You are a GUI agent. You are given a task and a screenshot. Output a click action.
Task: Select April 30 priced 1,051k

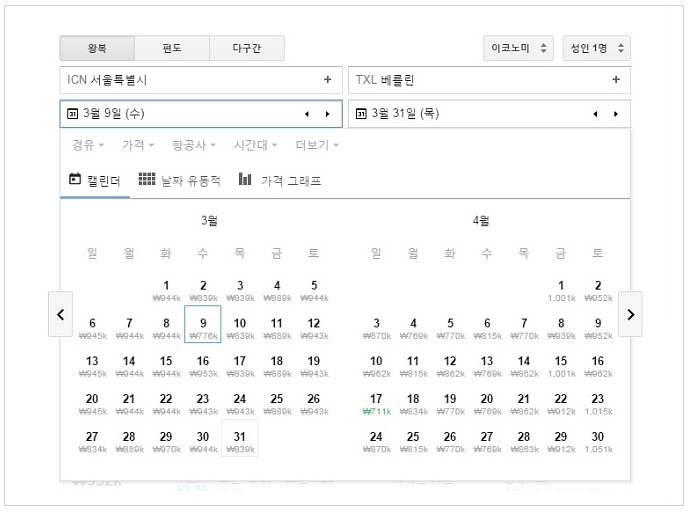598,442
